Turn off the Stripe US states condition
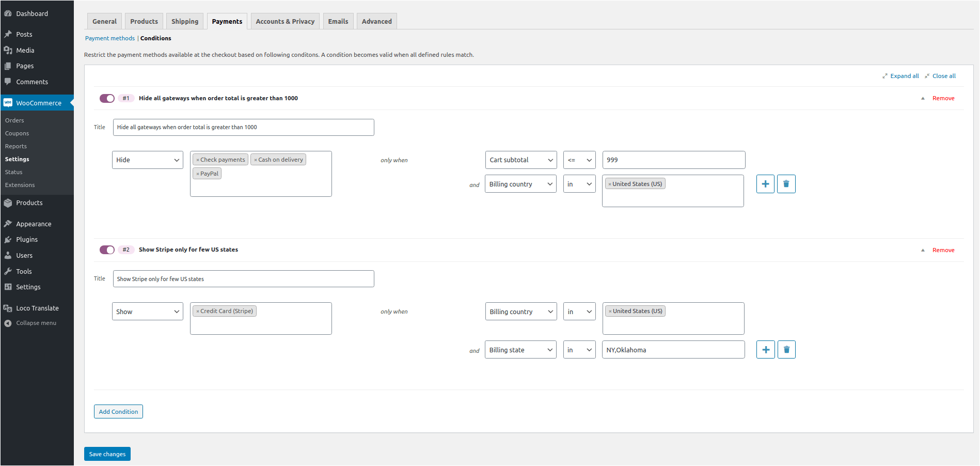The image size is (980, 466). point(107,250)
